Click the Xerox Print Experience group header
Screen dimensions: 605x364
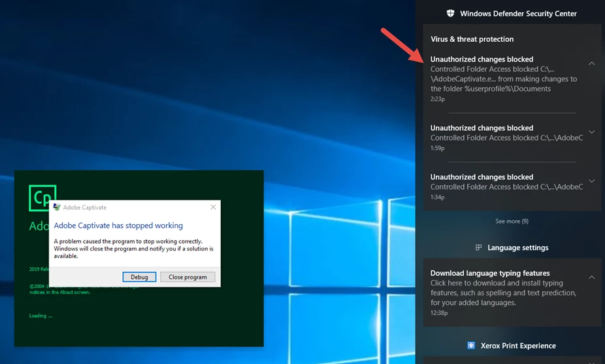pos(518,346)
